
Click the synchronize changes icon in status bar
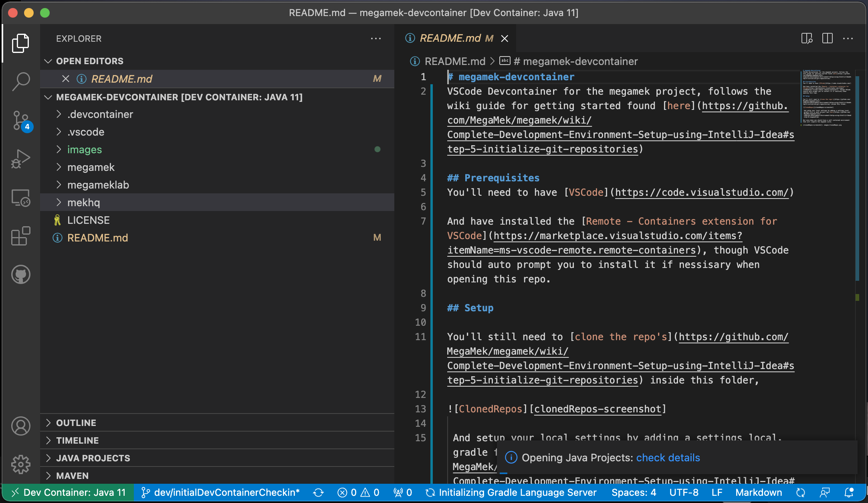[x=319, y=493]
